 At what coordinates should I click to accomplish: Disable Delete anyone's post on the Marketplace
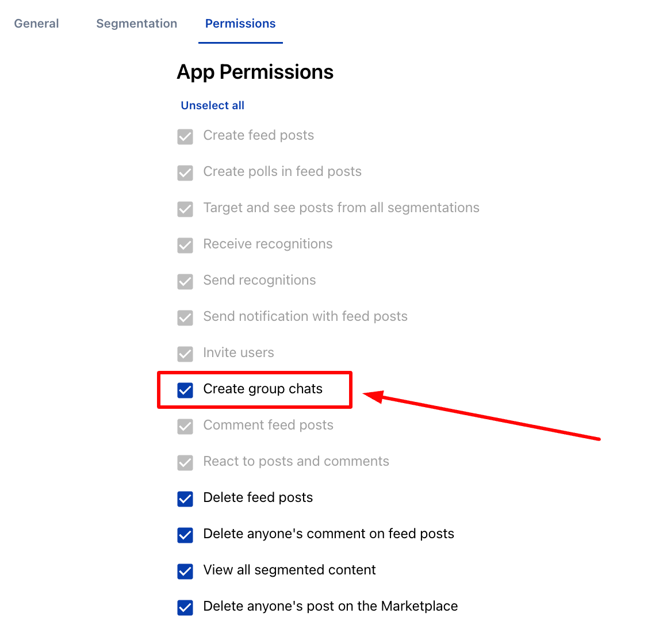pos(185,607)
